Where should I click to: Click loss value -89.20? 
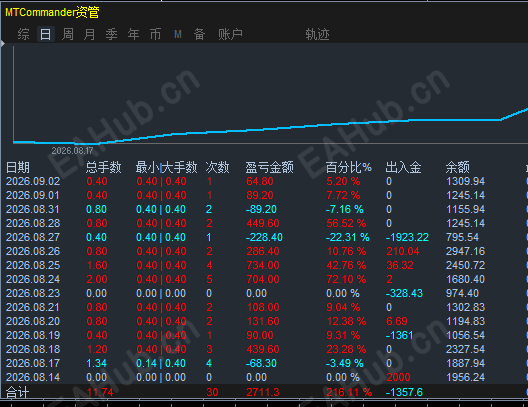coord(261,209)
